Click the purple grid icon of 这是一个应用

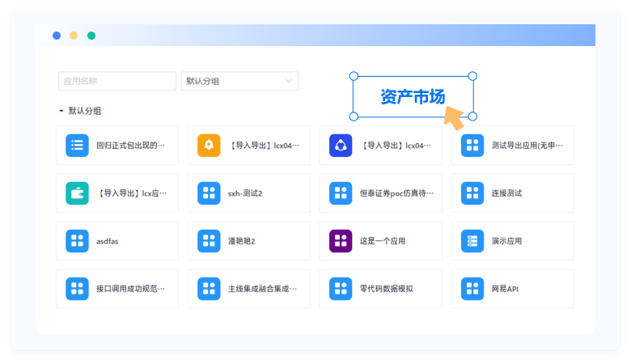coord(341,241)
